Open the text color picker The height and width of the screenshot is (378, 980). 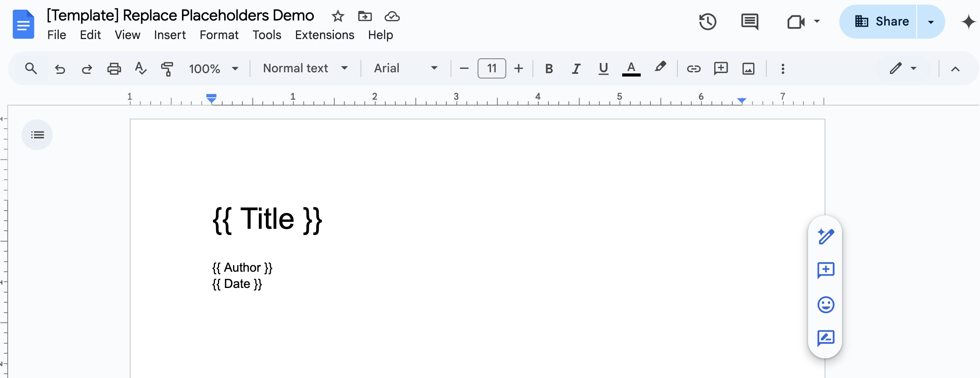(x=631, y=69)
